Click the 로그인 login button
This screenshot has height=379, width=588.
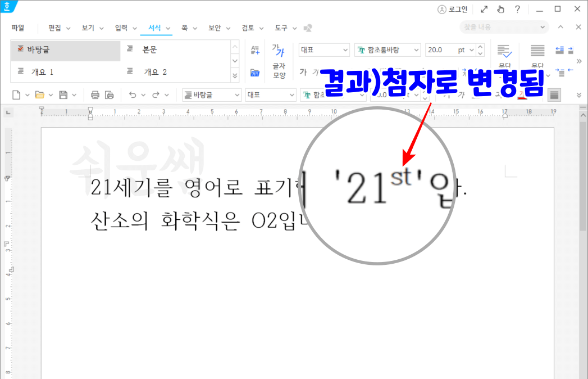[x=452, y=8]
